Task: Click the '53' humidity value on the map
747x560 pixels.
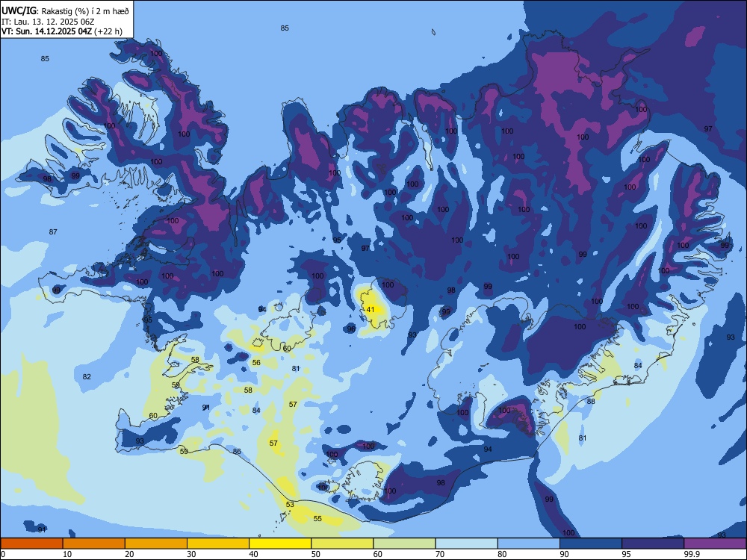Action: click(x=290, y=504)
